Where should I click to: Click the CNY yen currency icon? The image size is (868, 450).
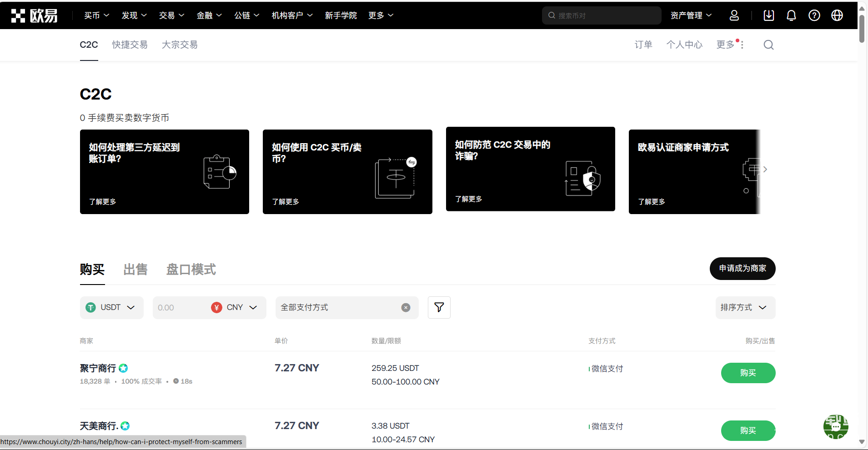coord(216,308)
